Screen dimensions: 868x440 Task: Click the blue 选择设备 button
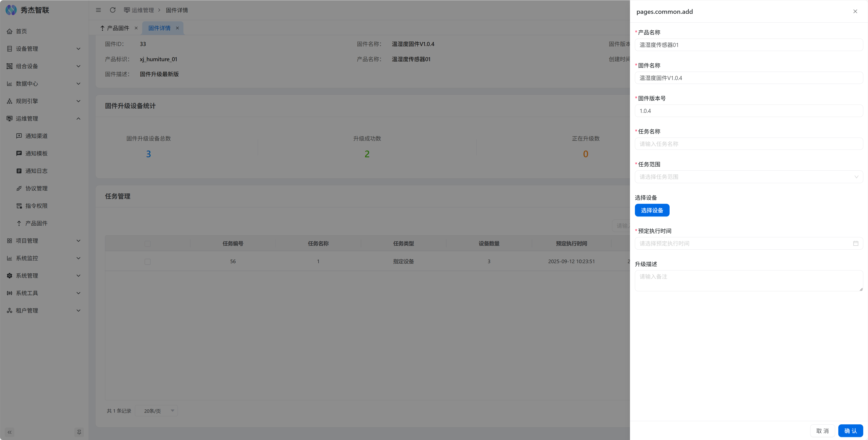click(x=652, y=210)
